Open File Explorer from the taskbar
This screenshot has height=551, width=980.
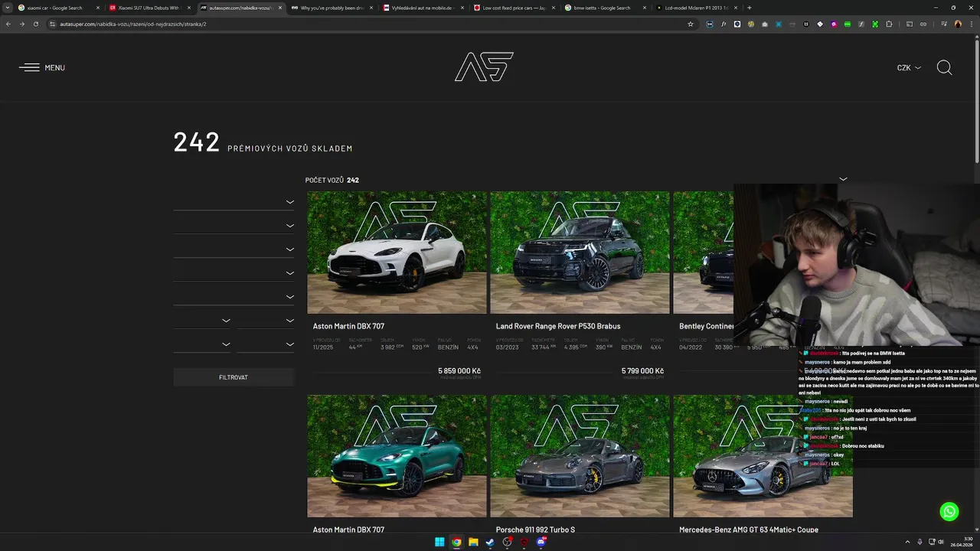click(x=473, y=542)
